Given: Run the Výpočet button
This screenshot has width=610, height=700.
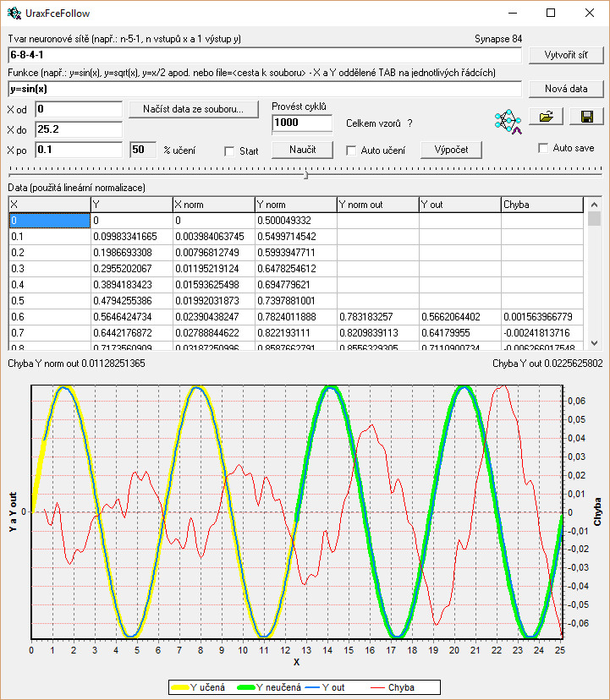Looking at the screenshot, I should coord(451,150).
